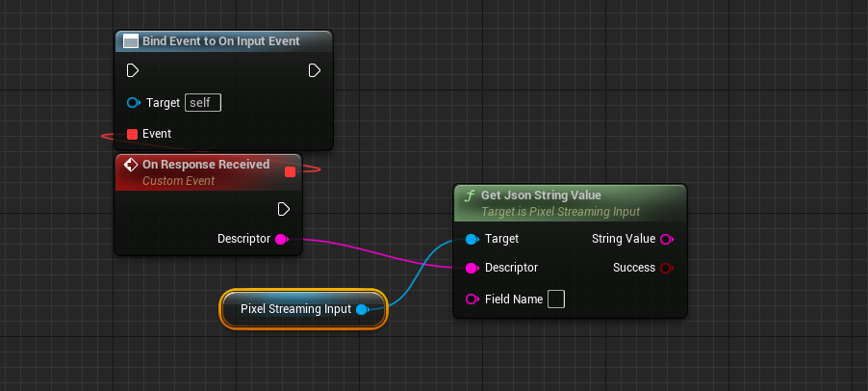Click the custom event icon on On Response Received
The image size is (868, 391).
point(131,165)
